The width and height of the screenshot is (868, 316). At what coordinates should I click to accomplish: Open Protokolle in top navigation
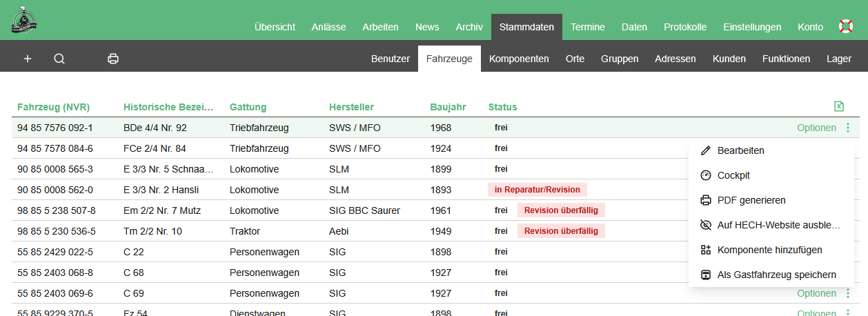point(685,27)
